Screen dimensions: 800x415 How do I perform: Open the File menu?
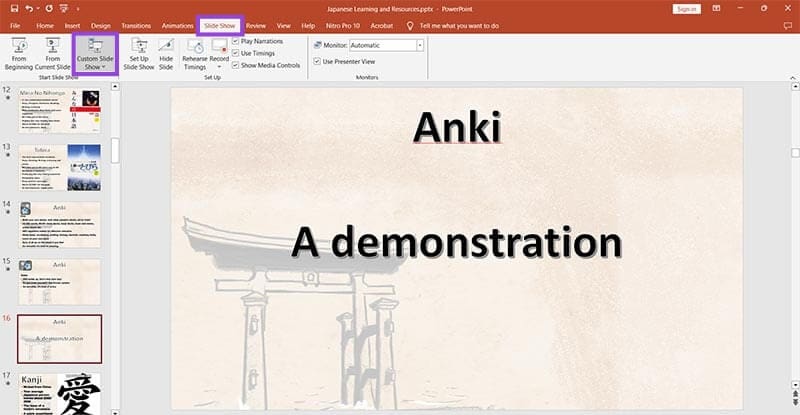point(15,26)
